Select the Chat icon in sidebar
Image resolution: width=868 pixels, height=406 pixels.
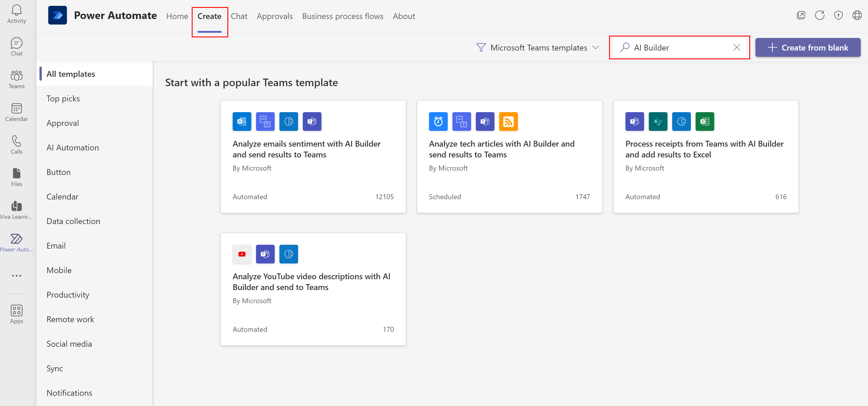point(16,43)
